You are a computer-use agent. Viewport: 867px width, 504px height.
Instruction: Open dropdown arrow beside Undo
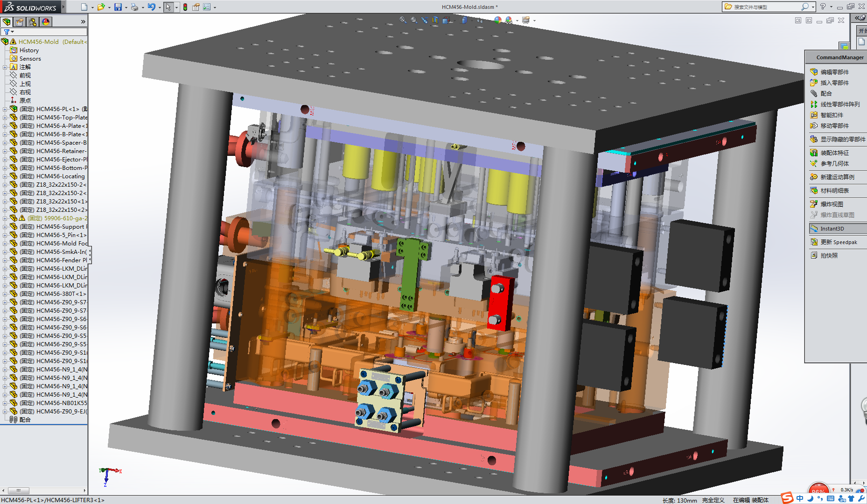(x=160, y=7)
